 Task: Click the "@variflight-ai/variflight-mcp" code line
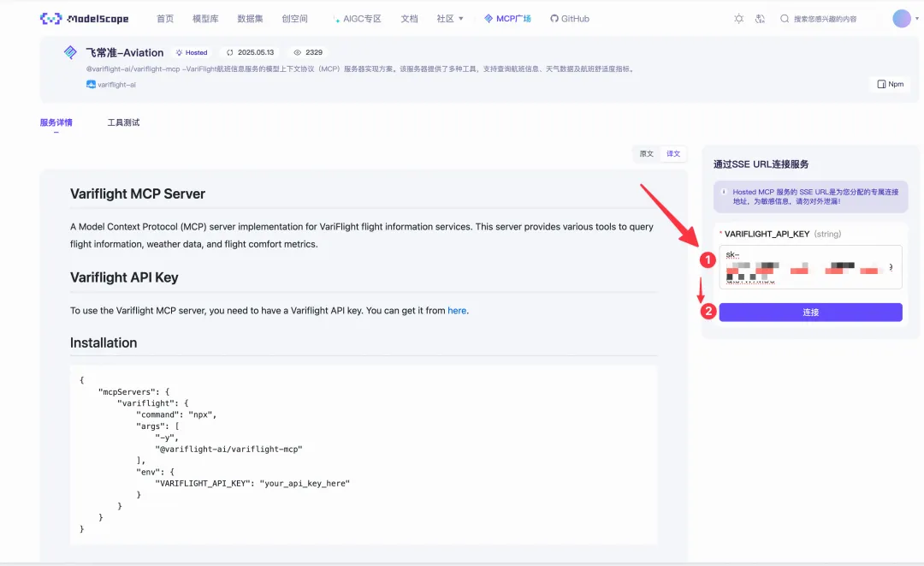(228, 450)
